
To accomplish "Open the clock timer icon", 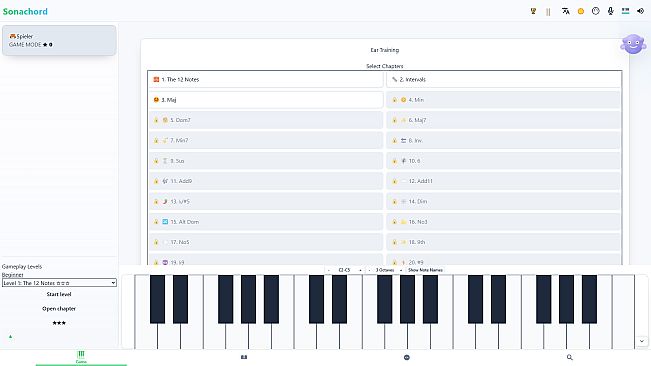I will pos(596,11).
